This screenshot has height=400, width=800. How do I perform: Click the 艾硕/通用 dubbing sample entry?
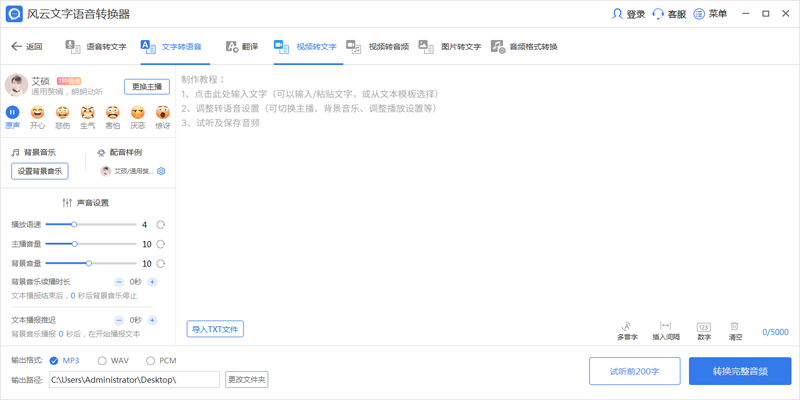(128, 171)
